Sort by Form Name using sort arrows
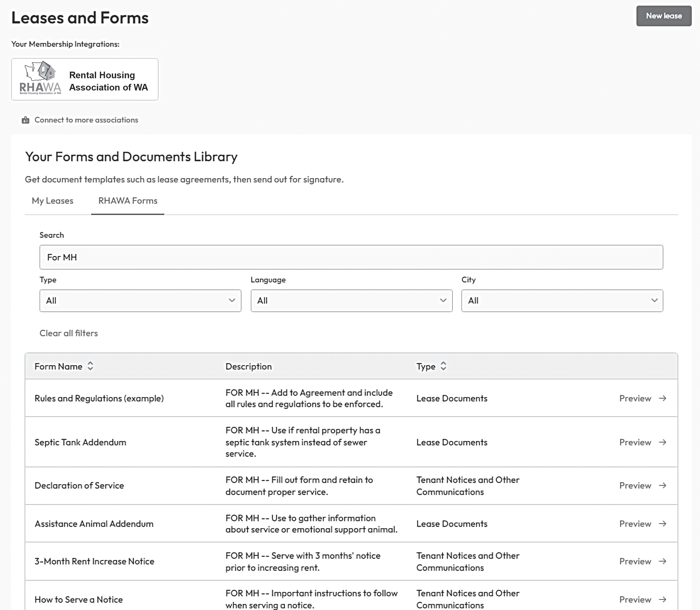The image size is (700, 610). point(90,366)
